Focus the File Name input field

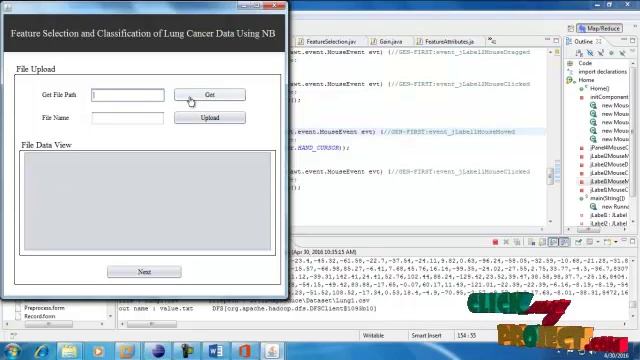[128, 118]
